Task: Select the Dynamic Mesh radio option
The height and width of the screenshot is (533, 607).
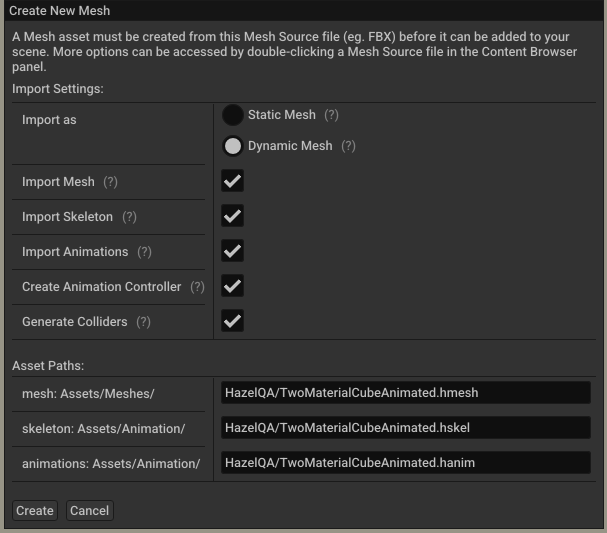Action: (x=233, y=146)
